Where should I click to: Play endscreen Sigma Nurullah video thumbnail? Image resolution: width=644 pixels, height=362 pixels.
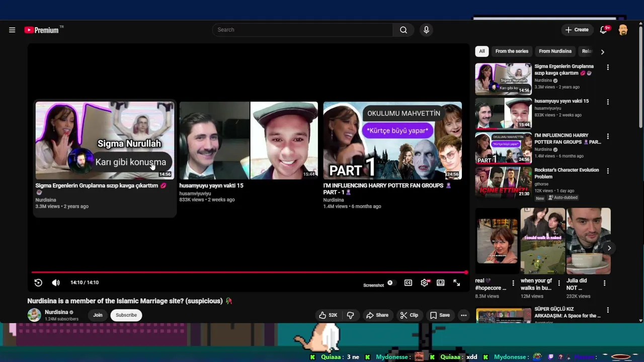click(105, 140)
